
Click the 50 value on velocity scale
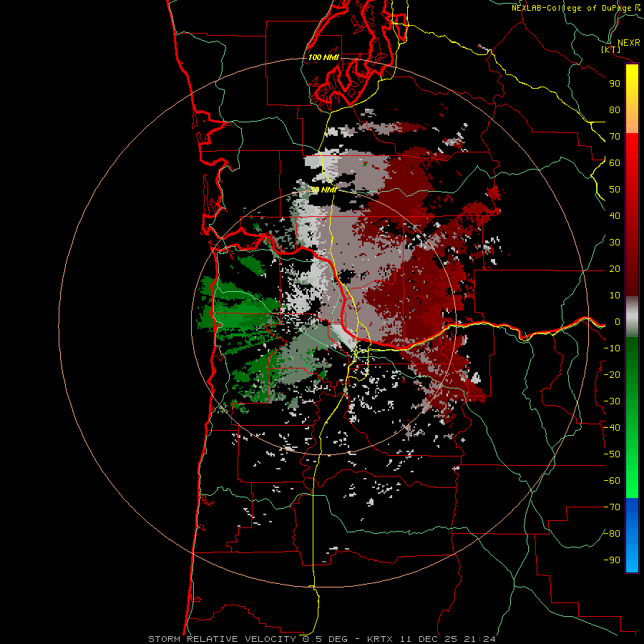[x=615, y=190]
